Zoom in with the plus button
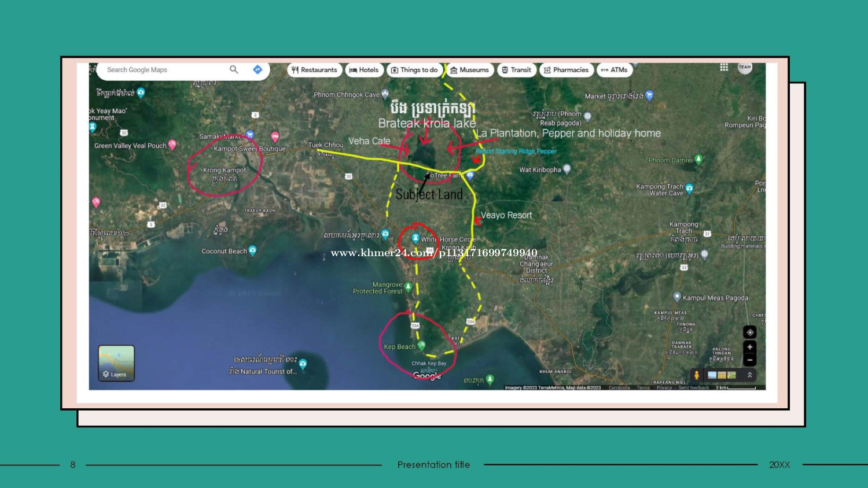The width and height of the screenshot is (868, 488). tap(750, 347)
